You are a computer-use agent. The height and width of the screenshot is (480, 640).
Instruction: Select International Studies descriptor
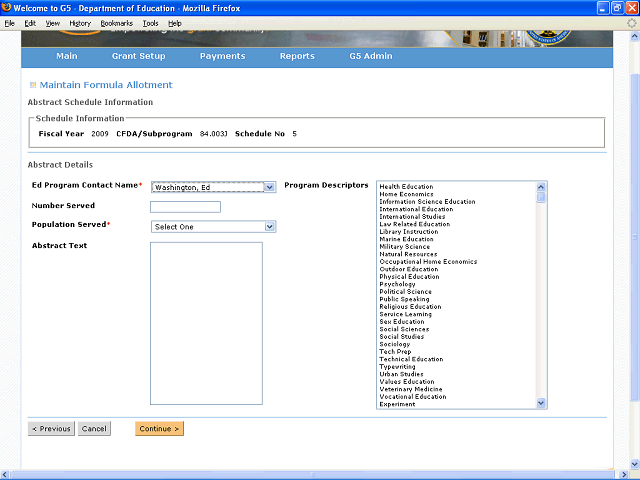click(x=412, y=217)
